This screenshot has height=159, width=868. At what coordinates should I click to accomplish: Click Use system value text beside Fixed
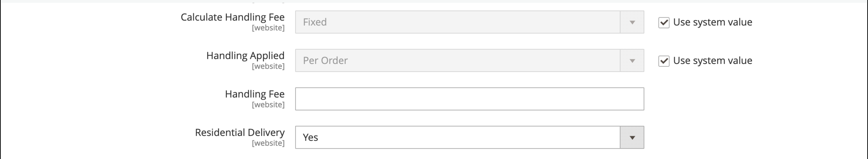click(x=713, y=22)
